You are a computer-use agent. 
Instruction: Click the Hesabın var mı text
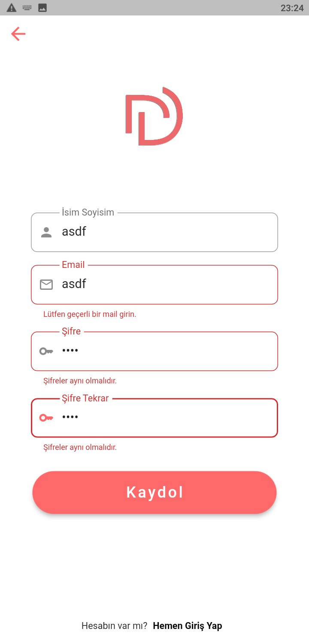click(x=114, y=626)
